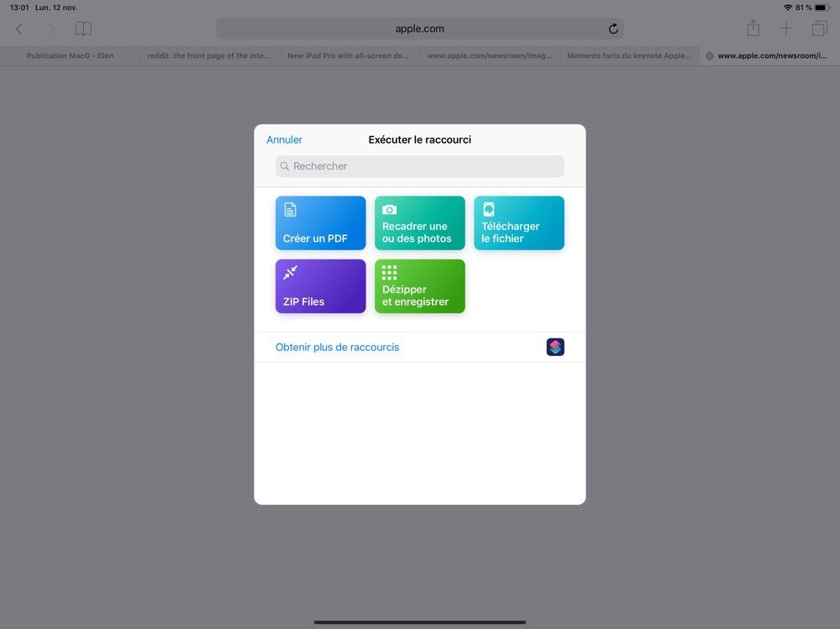Tap the apple.com address bar
Viewport: 840px width, 629px height.
[x=419, y=29]
